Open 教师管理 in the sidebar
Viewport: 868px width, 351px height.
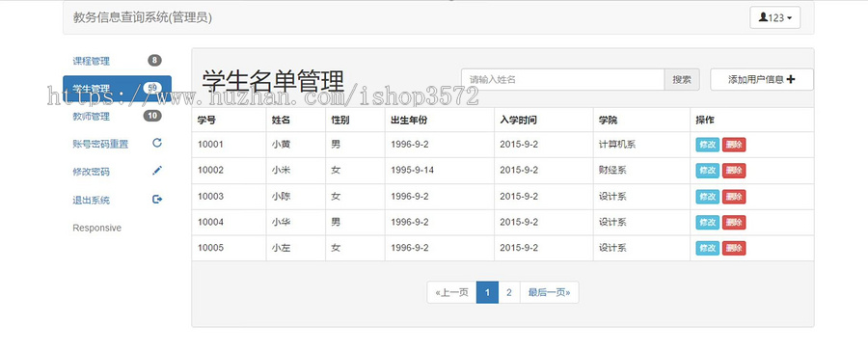[91, 117]
